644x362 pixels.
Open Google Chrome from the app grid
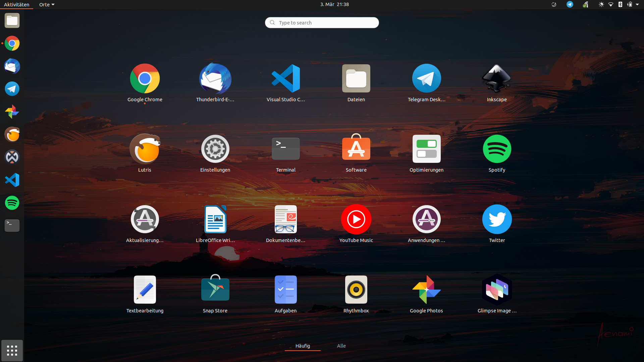pyautogui.click(x=145, y=78)
